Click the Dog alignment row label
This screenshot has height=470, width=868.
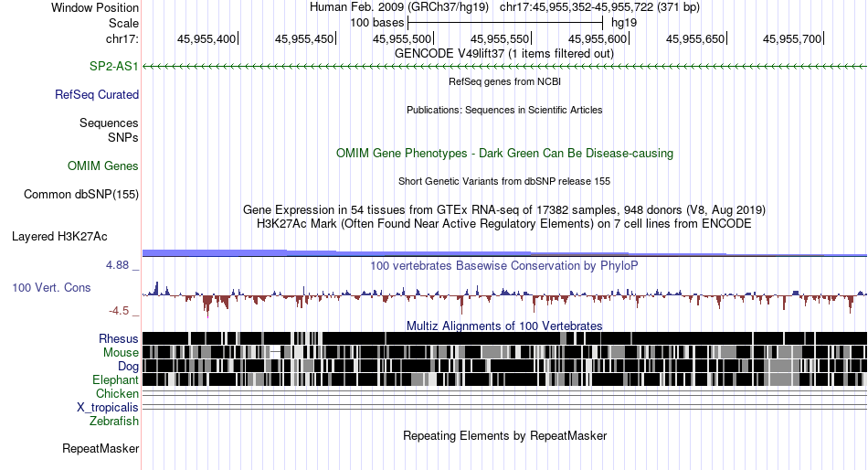pyautogui.click(x=128, y=367)
